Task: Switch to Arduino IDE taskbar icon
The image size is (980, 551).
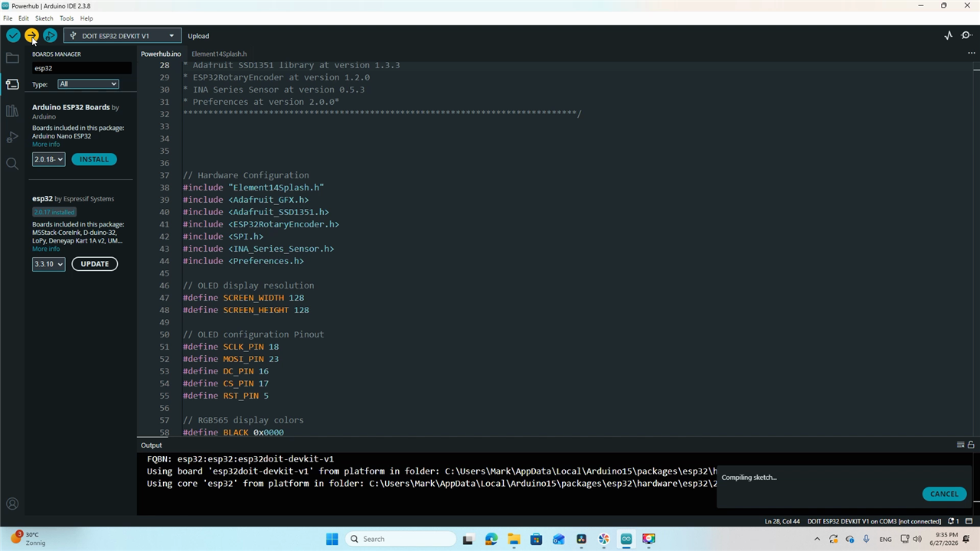Action: (626, 539)
